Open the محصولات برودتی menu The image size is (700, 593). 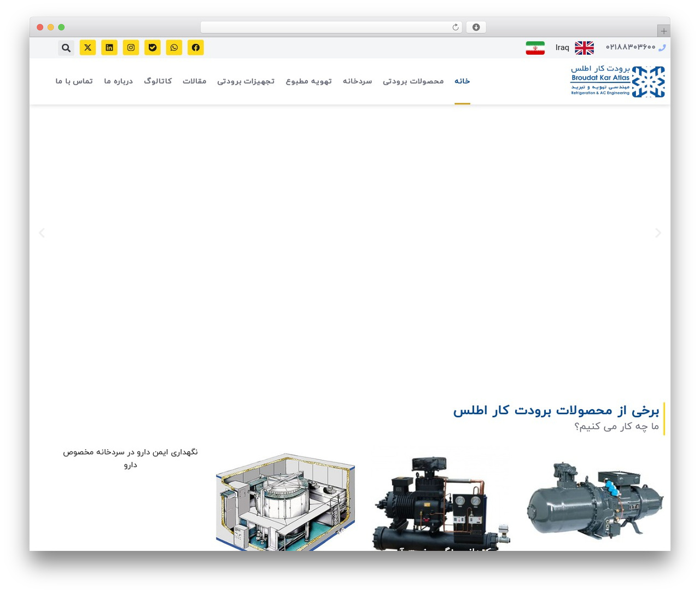(x=413, y=81)
